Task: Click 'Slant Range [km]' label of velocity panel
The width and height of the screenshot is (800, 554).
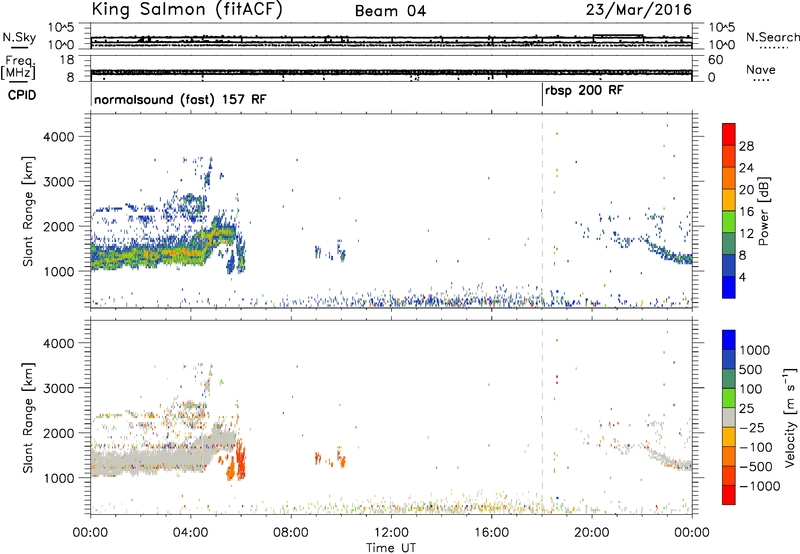Action: 28,418
